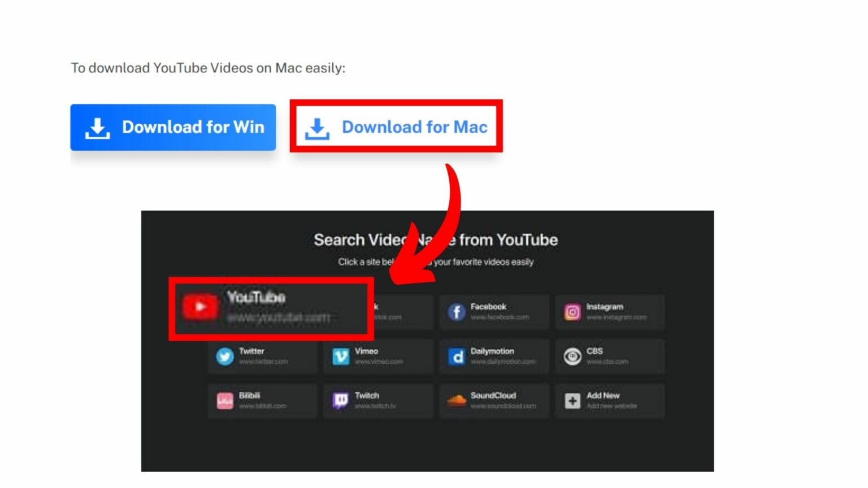Open the www.youtube.com link

pos(280,317)
